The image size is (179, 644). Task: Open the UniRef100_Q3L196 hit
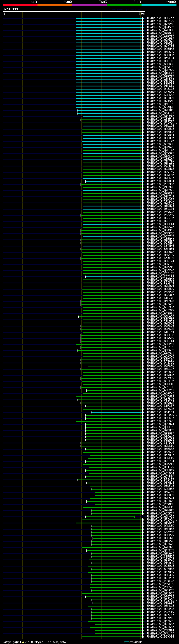161,126
